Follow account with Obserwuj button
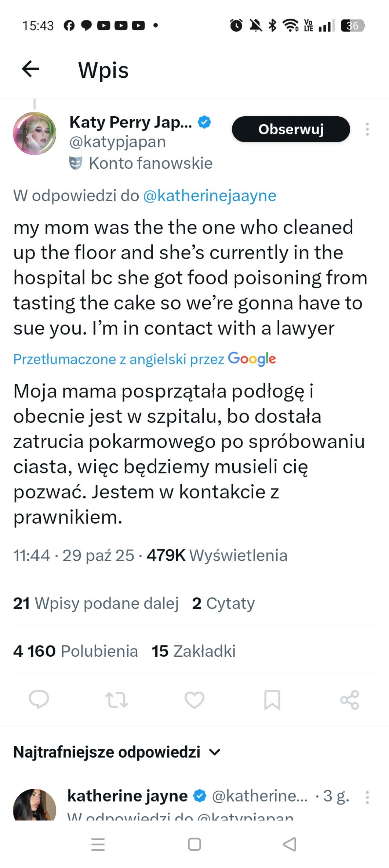Screen dimensions: 389x868 291,129
